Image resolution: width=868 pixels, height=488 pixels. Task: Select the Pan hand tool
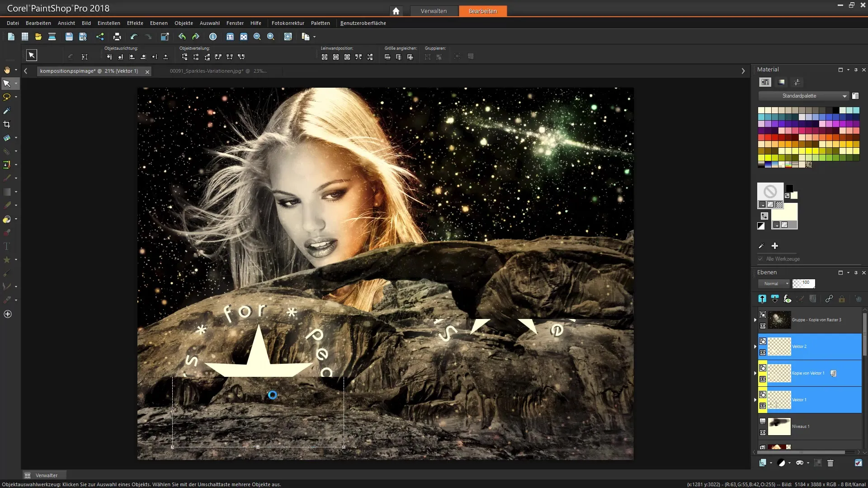pyautogui.click(x=7, y=70)
